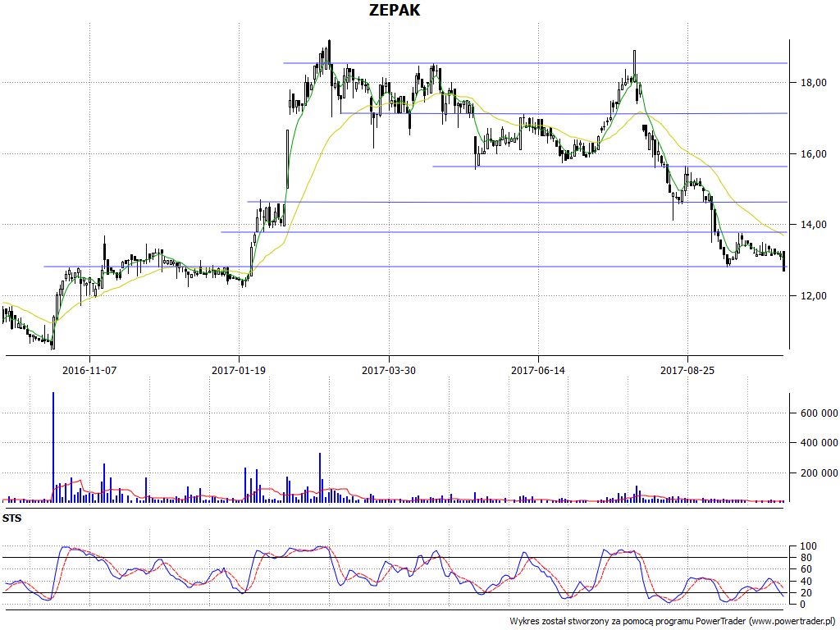840x630 pixels.
Task: Click the STS indicator label
Action: (11, 518)
